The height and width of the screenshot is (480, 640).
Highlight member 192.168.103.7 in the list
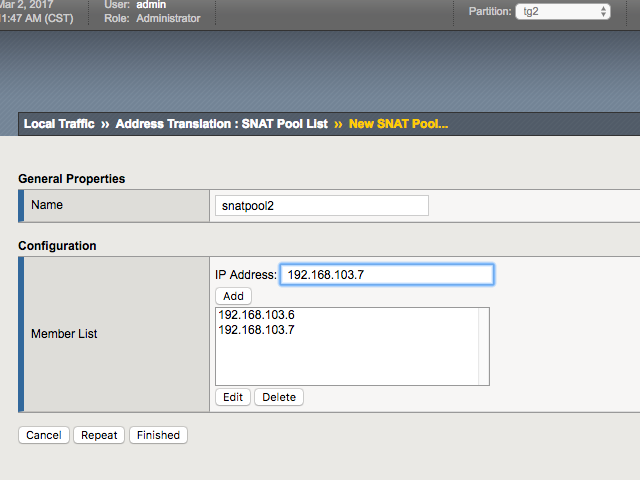click(256, 329)
